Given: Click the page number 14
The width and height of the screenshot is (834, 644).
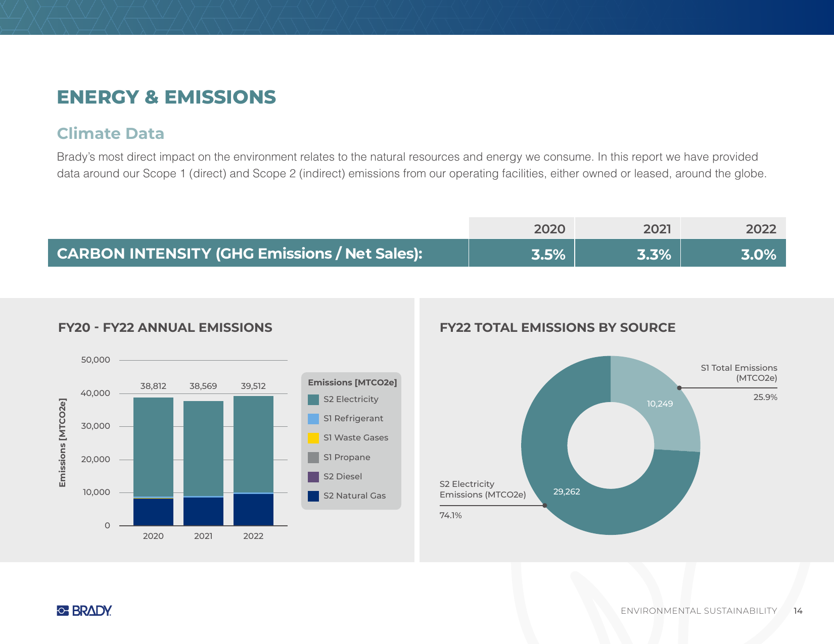Looking at the screenshot, I should [798, 611].
